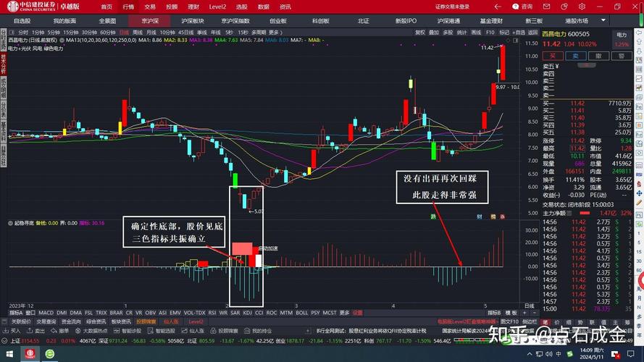The height and width of the screenshot is (362, 644).
Task: Open the 图文F10 tab
Action: click(510, 321)
